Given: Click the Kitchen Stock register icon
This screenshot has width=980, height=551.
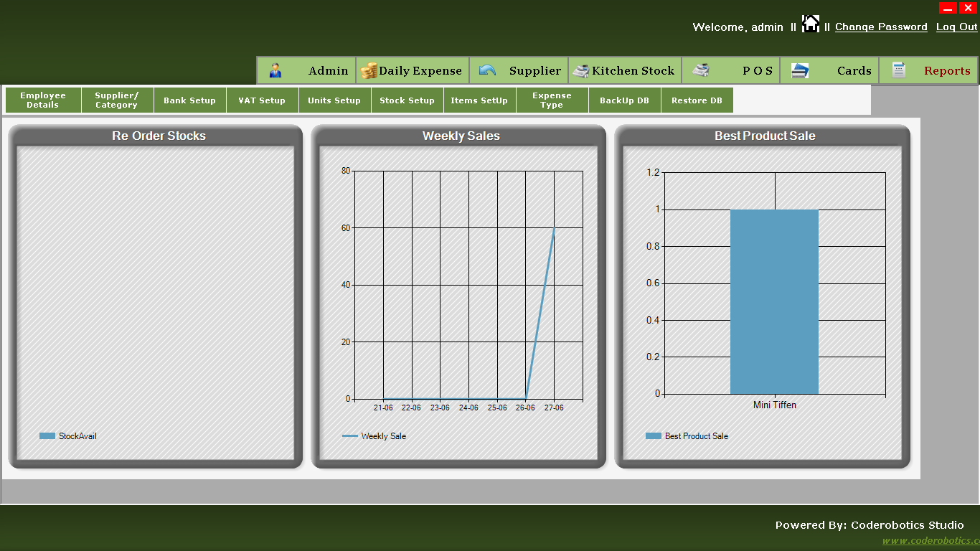Looking at the screenshot, I should coord(581,70).
